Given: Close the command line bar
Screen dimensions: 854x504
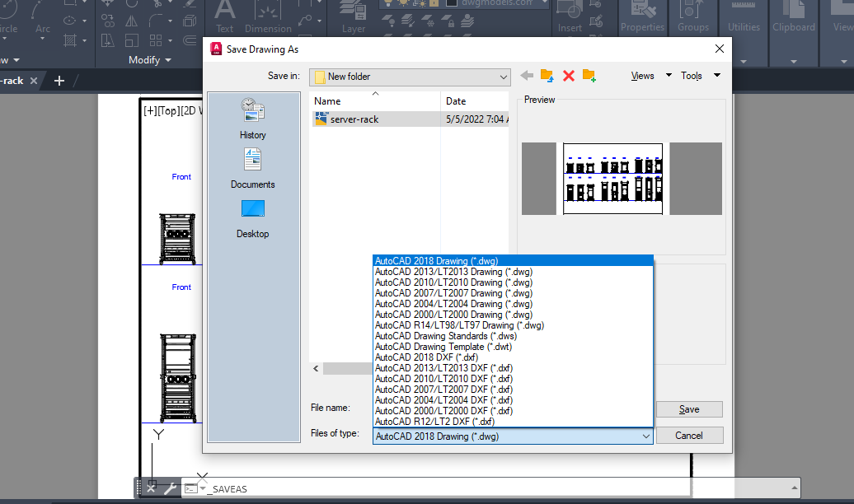Looking at the screenshot, I should point(151,488).
